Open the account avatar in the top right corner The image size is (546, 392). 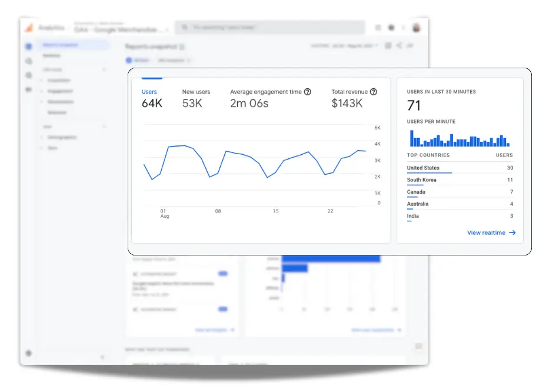click(x=417, y=28)
